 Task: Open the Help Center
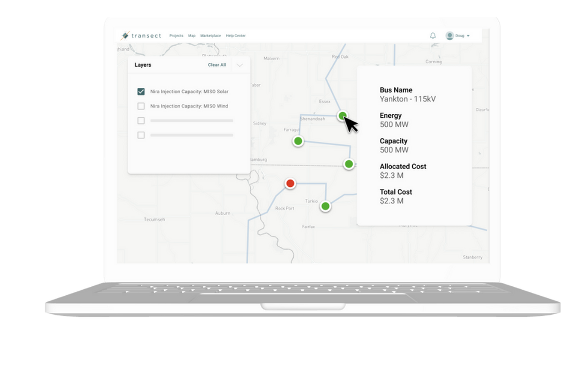pos(235,36)
